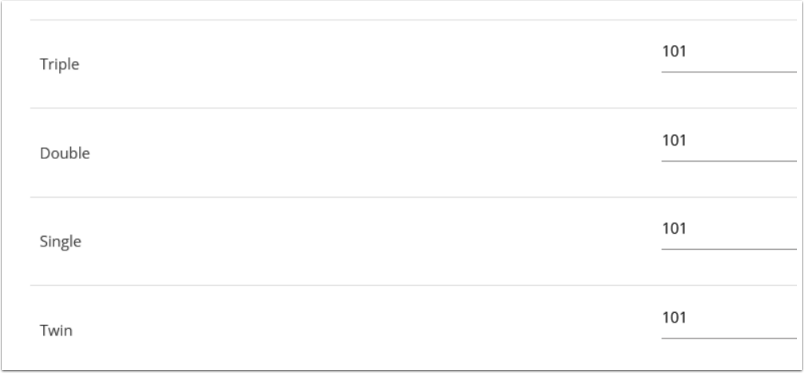Place cursor on 101 value in Triple row
Screen dimensions: 804x373
(674, 51)
